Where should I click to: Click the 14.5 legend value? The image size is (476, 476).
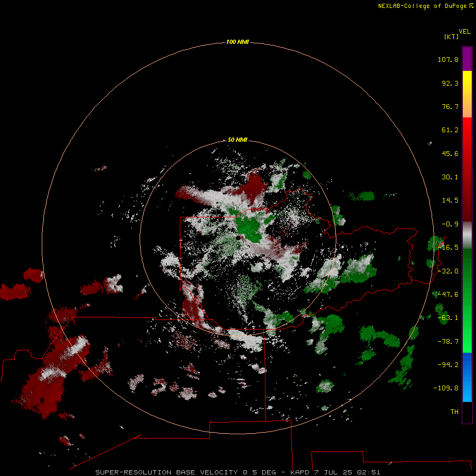(450, 200)
